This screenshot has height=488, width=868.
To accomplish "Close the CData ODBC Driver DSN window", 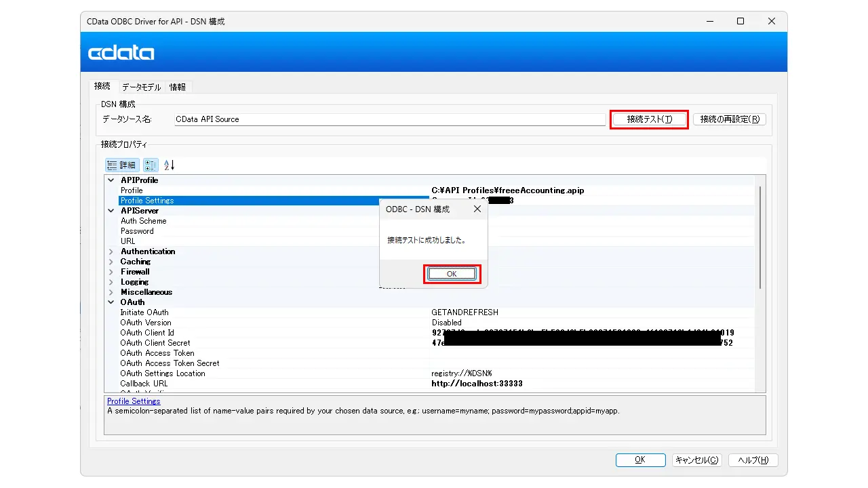I will [x=772, y=22].
